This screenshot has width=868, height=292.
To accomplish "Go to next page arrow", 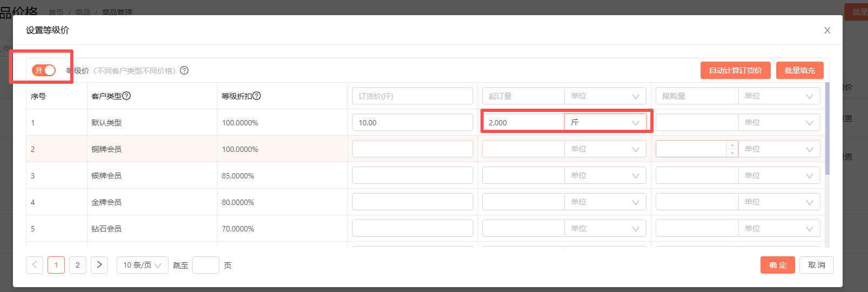I will (x=99, y=265).
